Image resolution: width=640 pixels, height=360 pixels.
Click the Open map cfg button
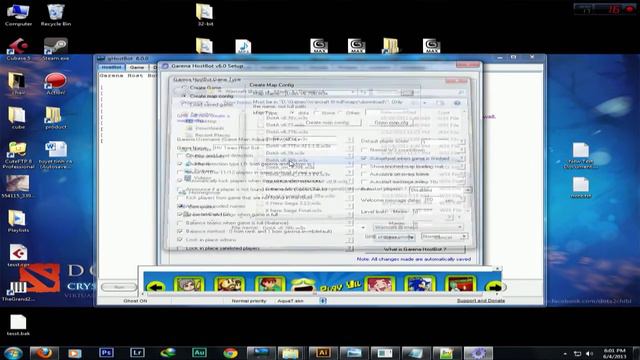tap(391, 122)
